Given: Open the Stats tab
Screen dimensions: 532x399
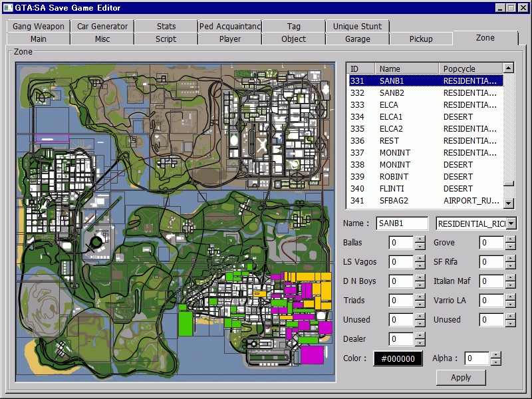Looking at the screenshot, I should click(x=166, y=26).
